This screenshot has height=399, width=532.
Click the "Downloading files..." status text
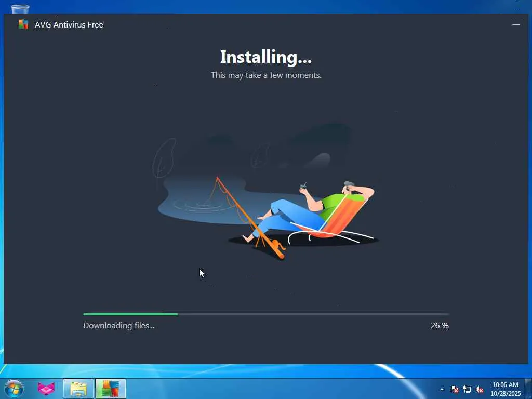(x=119, y=325)
